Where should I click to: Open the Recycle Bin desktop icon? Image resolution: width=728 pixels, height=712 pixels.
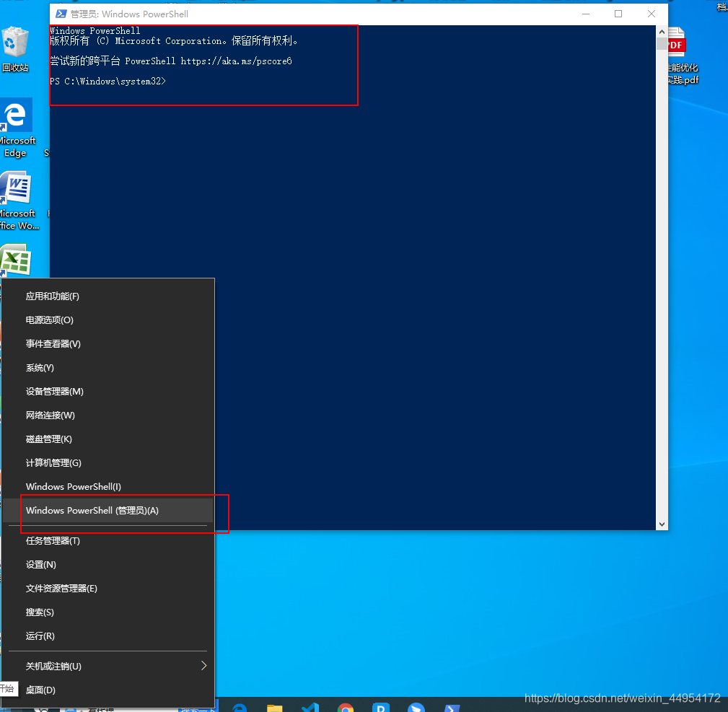pos(15,49)
